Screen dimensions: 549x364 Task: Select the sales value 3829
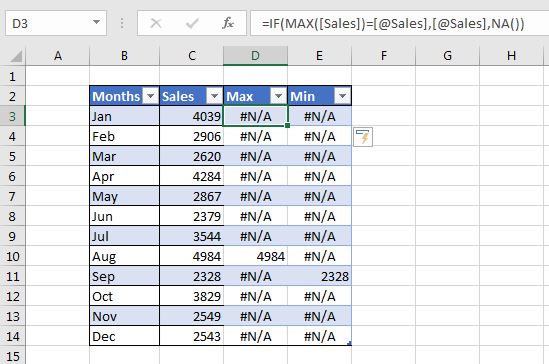[192, 296]
